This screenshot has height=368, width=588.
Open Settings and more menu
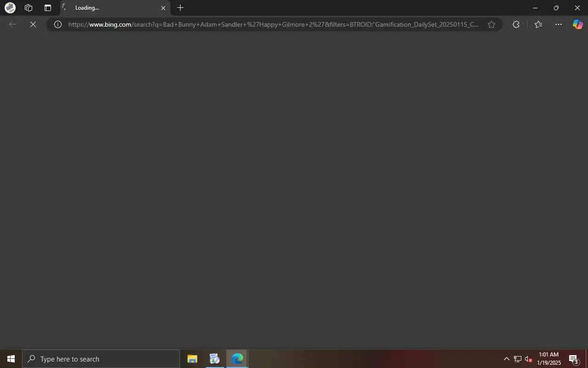click(559, 24)
